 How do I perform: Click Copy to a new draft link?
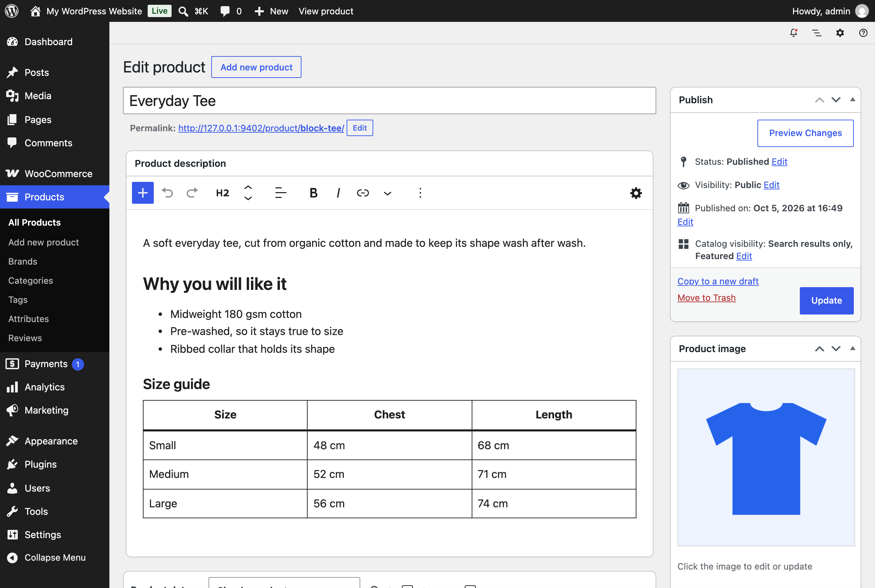(x=717, y=281)
